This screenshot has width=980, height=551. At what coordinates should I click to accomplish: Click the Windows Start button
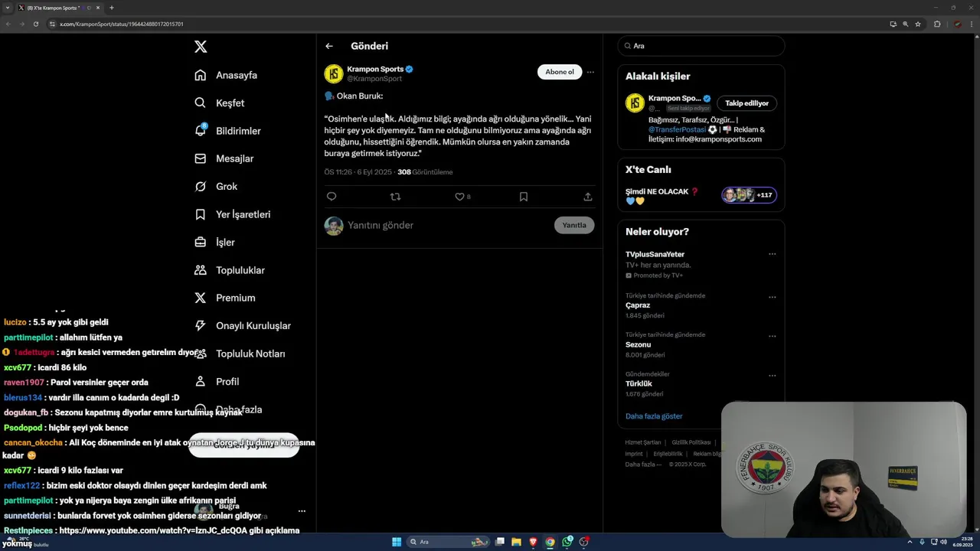coord(397,542)
